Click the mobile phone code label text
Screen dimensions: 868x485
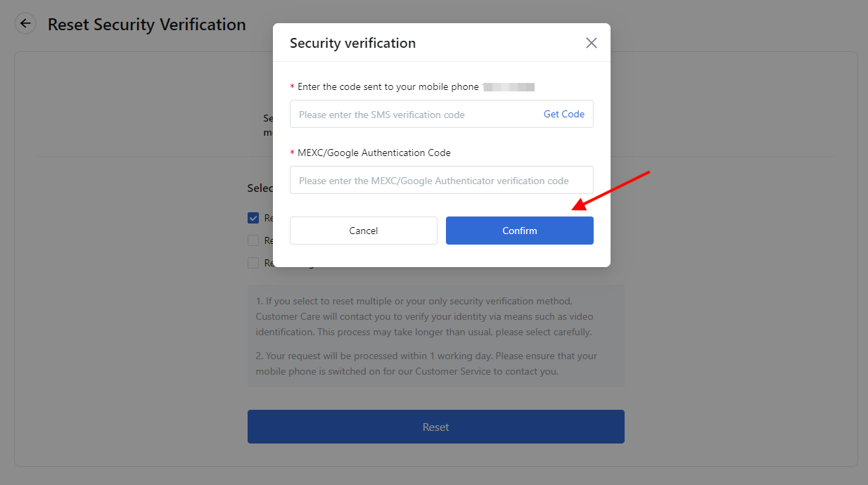(x=388, y=87)
